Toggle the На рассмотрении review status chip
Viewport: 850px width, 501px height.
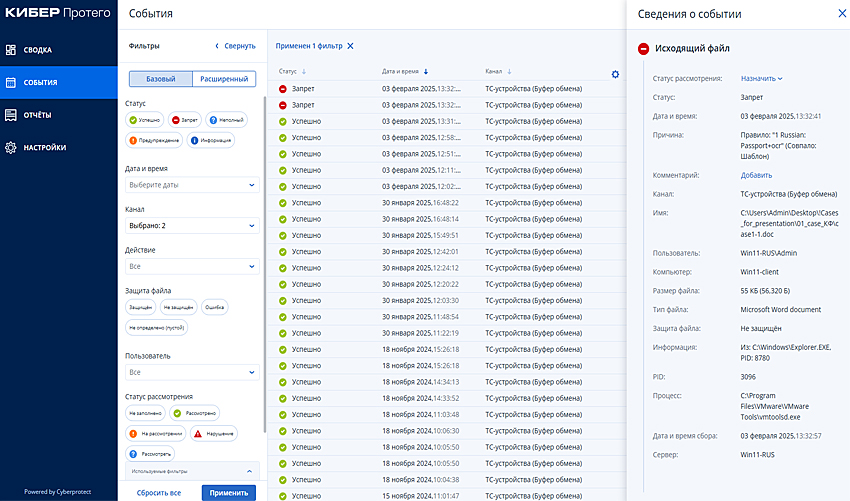pyautogui.click(x=156, y=434)
